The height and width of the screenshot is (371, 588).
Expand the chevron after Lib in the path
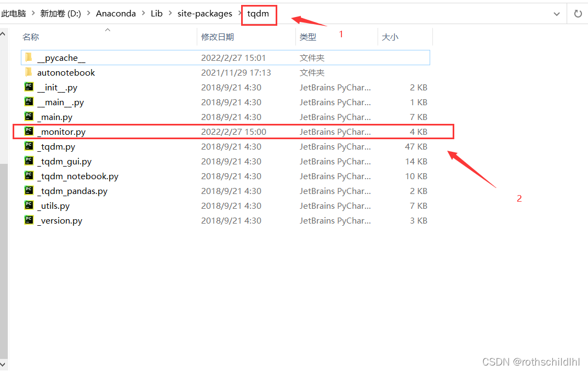click(x=170, y=14)
